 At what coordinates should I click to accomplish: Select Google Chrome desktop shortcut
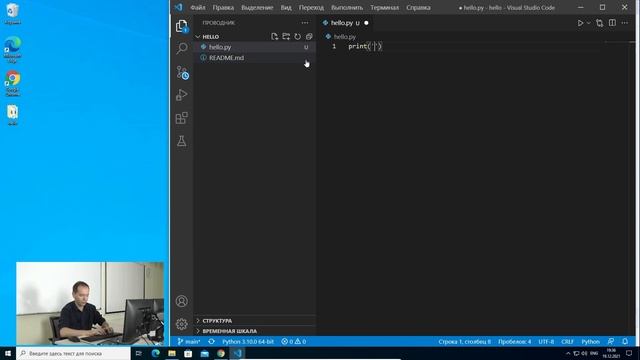click(x=12, y=84)
